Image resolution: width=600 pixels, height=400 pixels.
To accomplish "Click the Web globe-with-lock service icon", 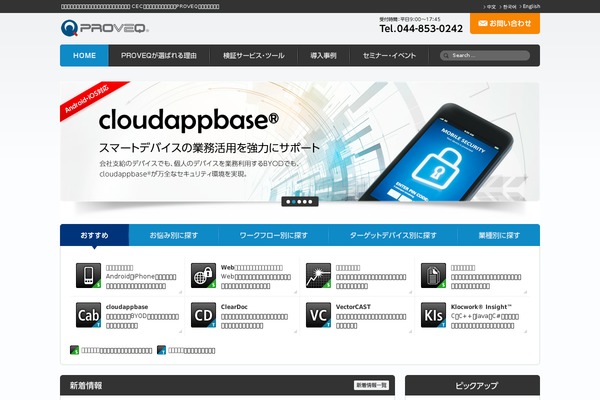I will click(203, 276).
